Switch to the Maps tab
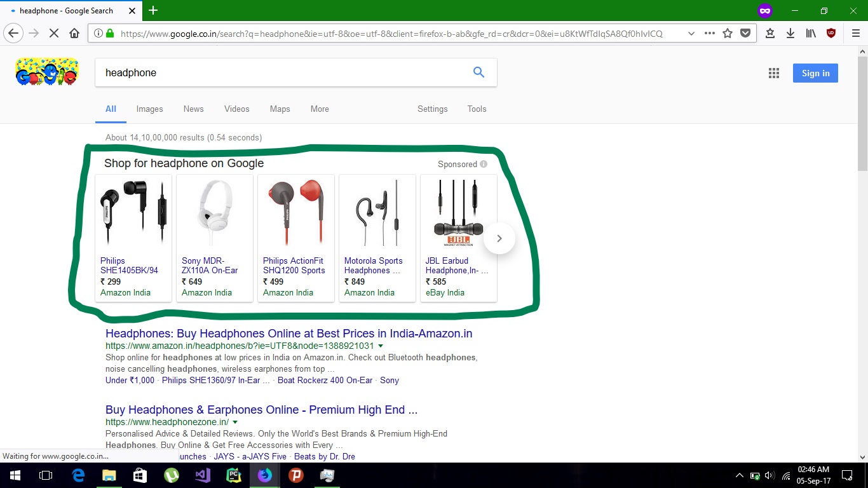Viewport: 868px width, 488px height. (280, 109)
